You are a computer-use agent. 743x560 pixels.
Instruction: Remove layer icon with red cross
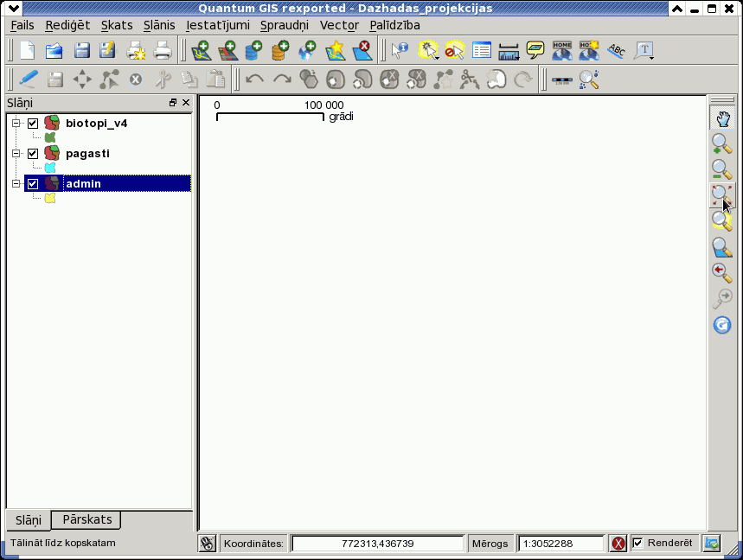(x=362, y=50)
